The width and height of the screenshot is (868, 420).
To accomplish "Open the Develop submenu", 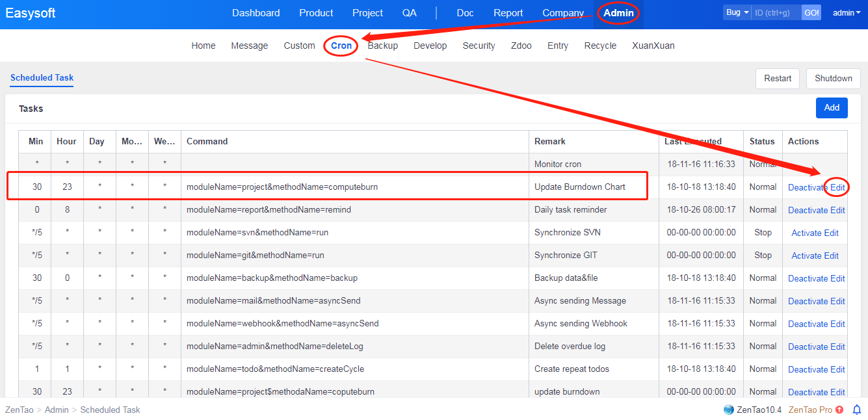I will [430, 46].
